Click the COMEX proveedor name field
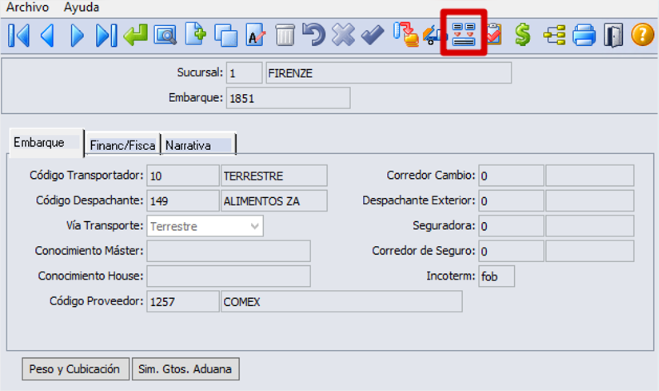 click(x=342, y=301)
